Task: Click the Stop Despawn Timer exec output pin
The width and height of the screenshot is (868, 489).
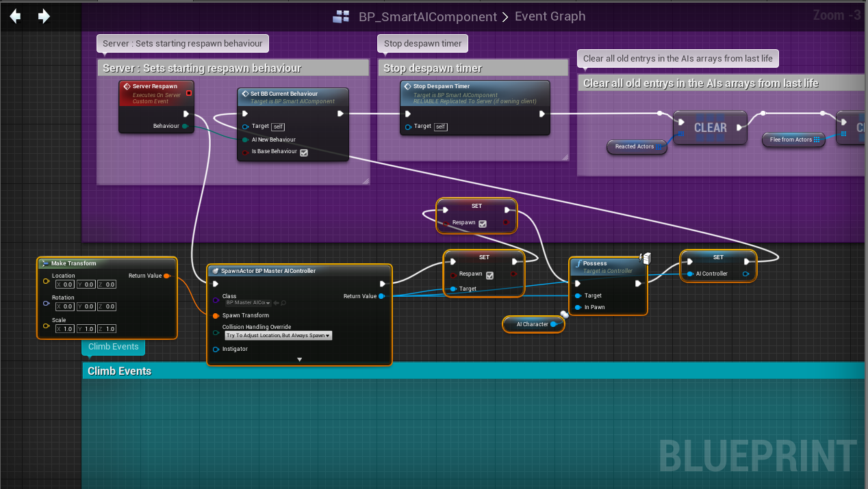Action: coord(541,114)
